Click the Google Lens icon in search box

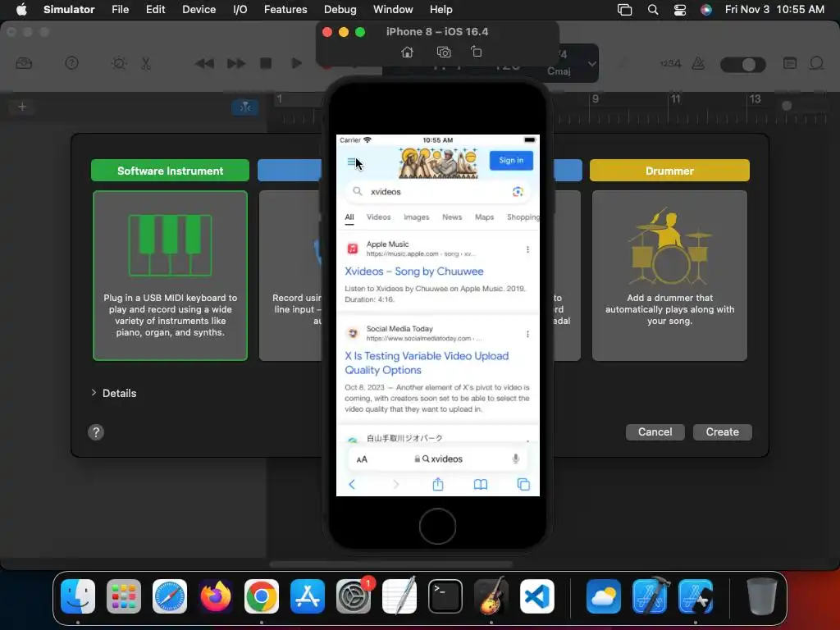[x=518, y=192]
